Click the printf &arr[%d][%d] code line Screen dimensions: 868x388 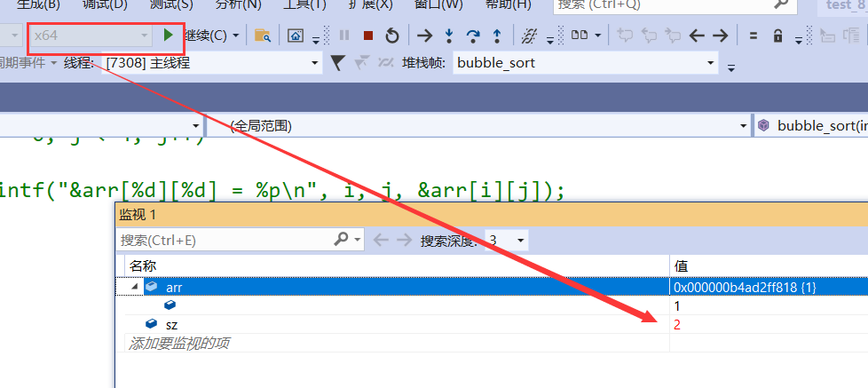pyautogui.click(x=282, y=192)
